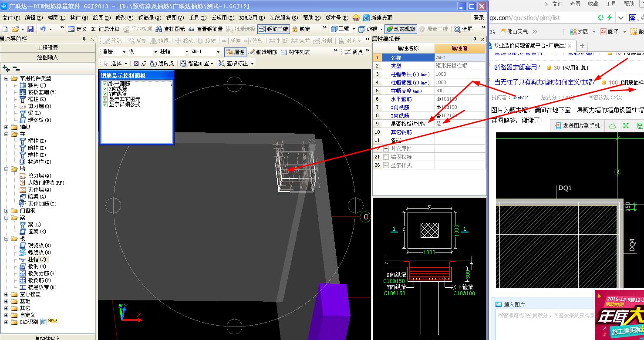
Task: Open the BIM应用(I) menu
Action: coord(252,18)
